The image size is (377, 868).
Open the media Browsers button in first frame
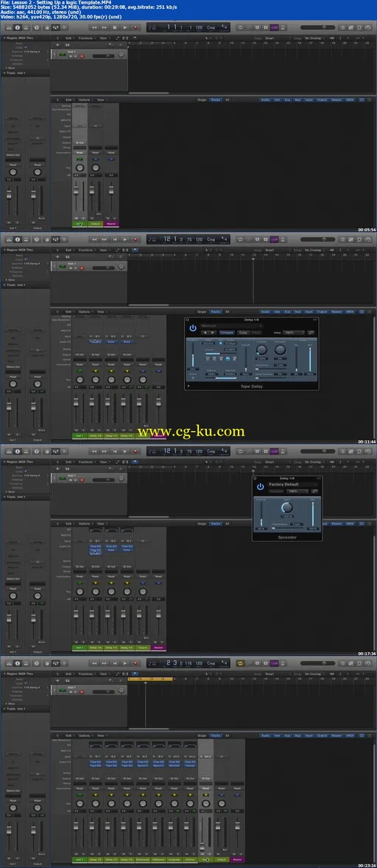point(369,27)
